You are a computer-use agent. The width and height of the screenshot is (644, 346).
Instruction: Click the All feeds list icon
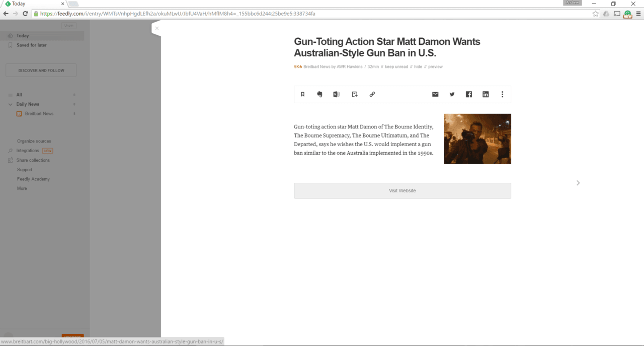[x=11, y=95]
